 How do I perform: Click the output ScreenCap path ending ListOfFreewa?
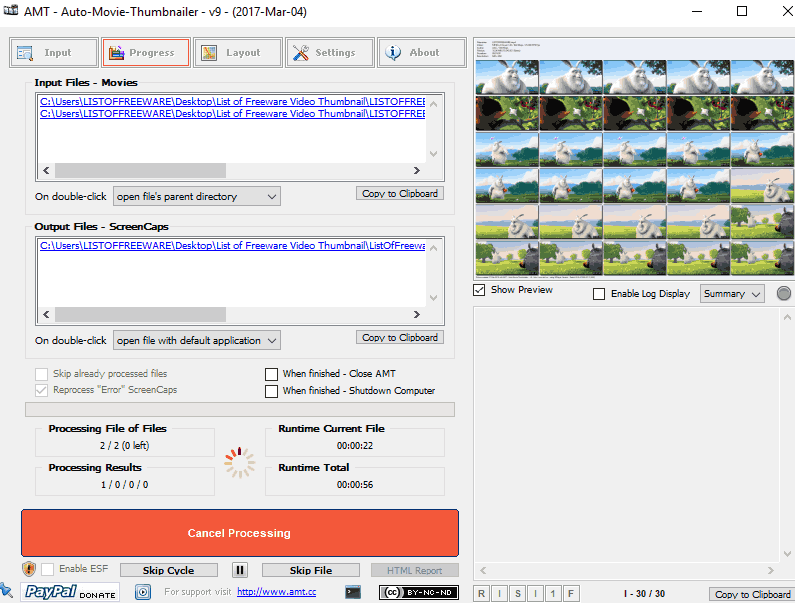[x=232, y=246]
